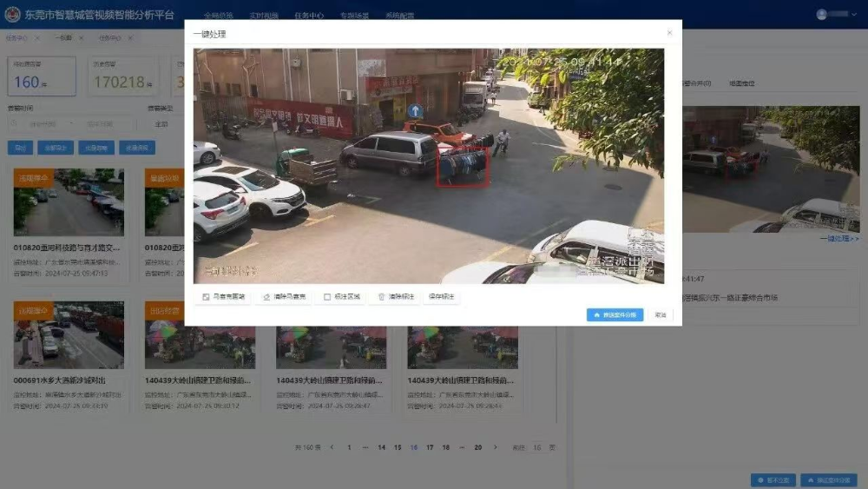Go to next page arrow in pagination

496,447
